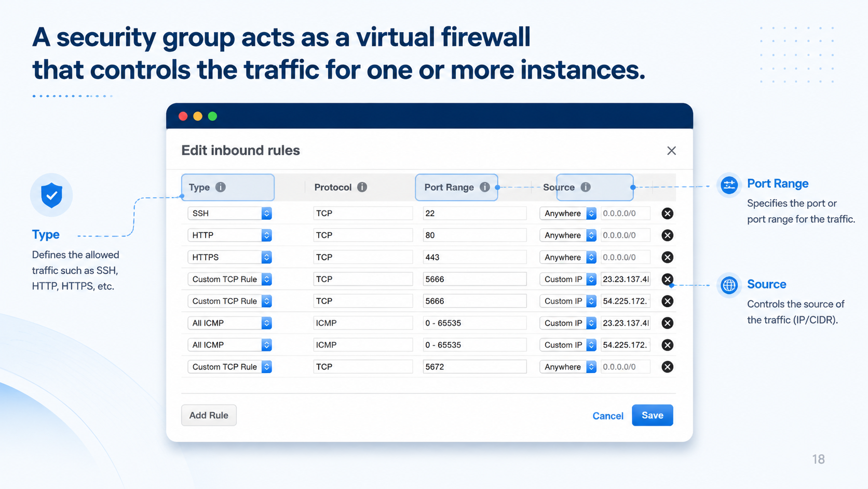Image resolution: width=868 pixels, height=489 pixels.
Task: Click the CIDR field in the SSH row
Action: click(x=626, y=213)
